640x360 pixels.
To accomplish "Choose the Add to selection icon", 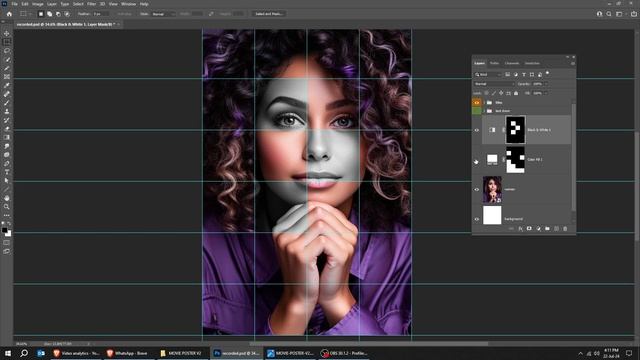I will [x=49, y=14].
